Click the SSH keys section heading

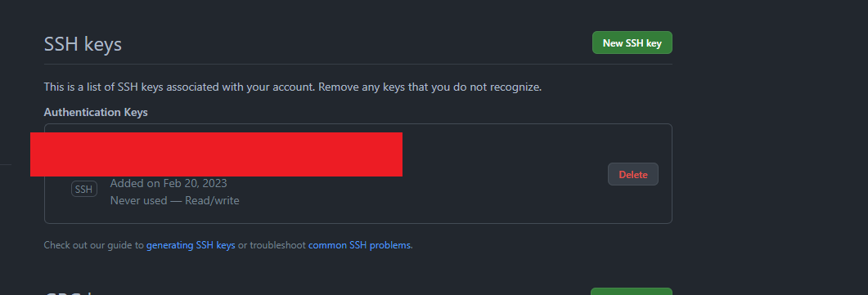pos(83,43)
